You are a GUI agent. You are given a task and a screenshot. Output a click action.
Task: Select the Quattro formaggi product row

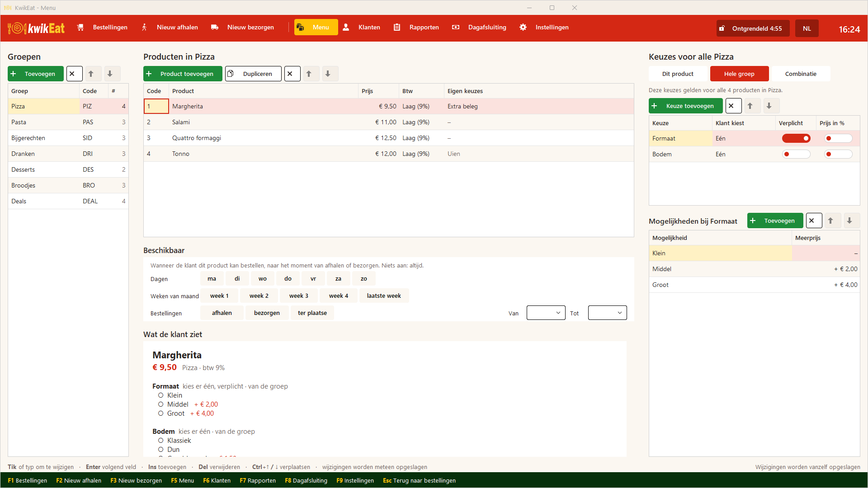pyautogui.click(x=389, y=138)
